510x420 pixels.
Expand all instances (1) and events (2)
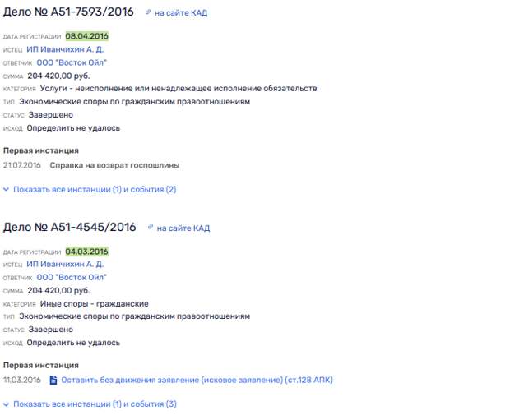tap(95, 190)
